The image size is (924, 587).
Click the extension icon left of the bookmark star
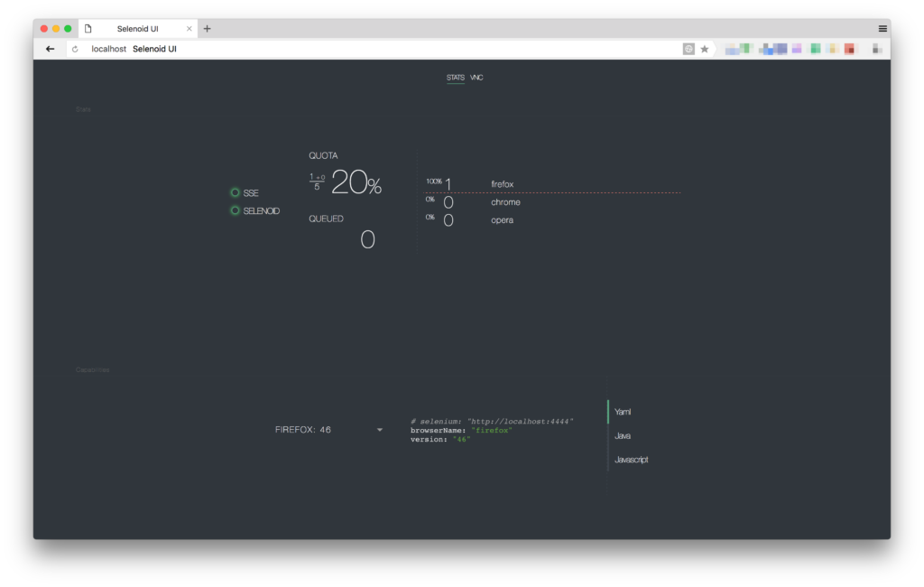tap(688, 49)
